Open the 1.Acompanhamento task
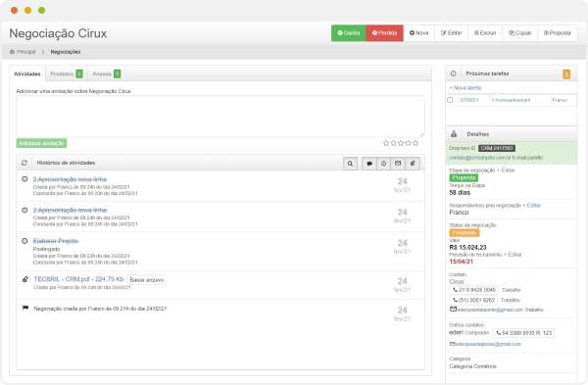The width and height of the screenshot is (588, 385). (x=511, y=100)
